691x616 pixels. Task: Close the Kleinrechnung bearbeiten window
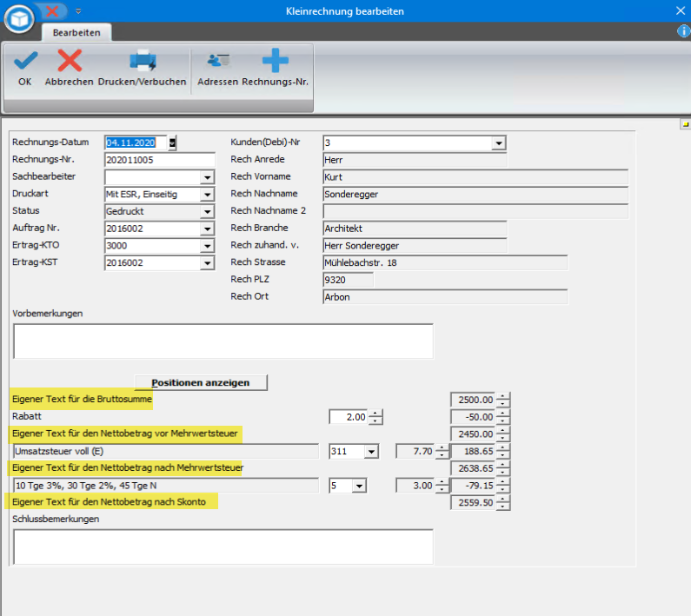[681, 10]
